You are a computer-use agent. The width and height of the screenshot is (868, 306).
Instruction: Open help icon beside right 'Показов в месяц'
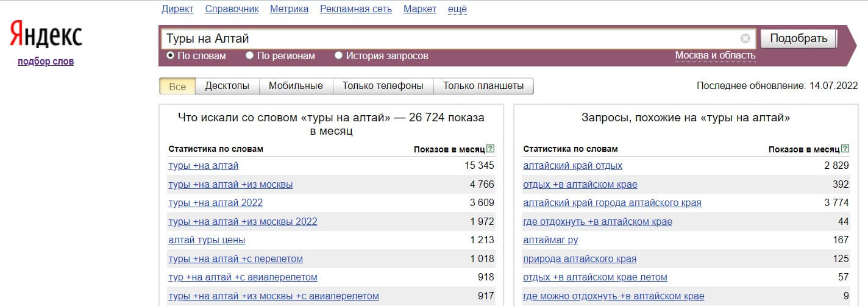pos(845,149)
